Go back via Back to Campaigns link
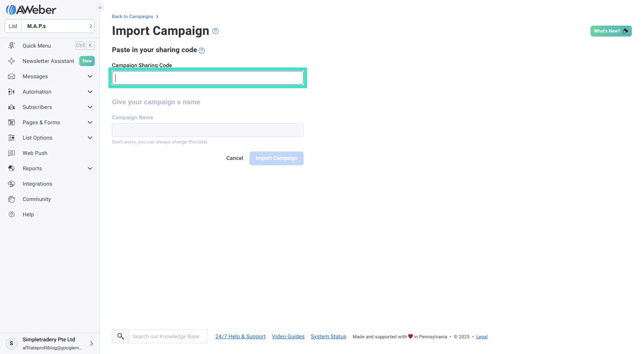The image size is (644, 354). click(132, 16)
